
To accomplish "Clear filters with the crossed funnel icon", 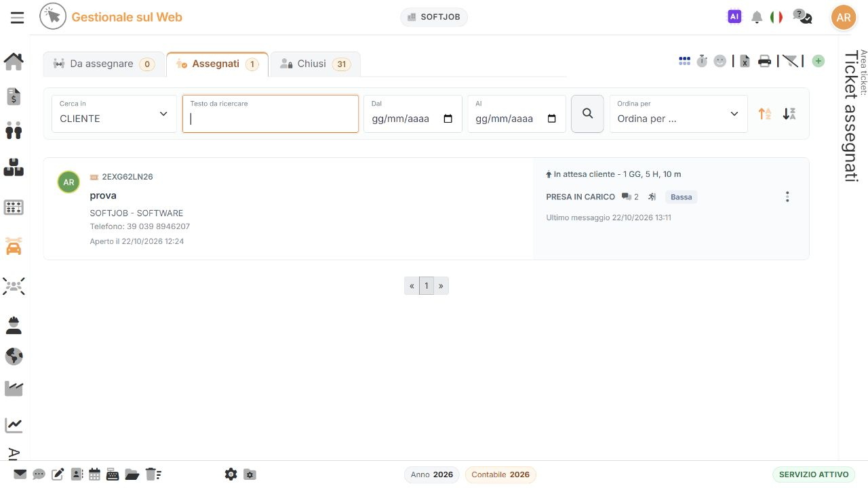I will coord(790,61).
